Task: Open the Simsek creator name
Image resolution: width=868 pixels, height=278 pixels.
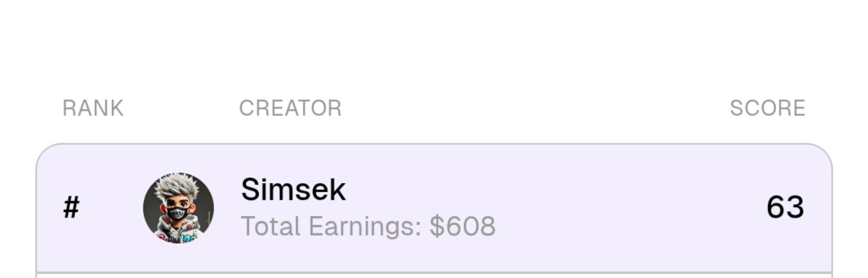Action: pos(293,190)
